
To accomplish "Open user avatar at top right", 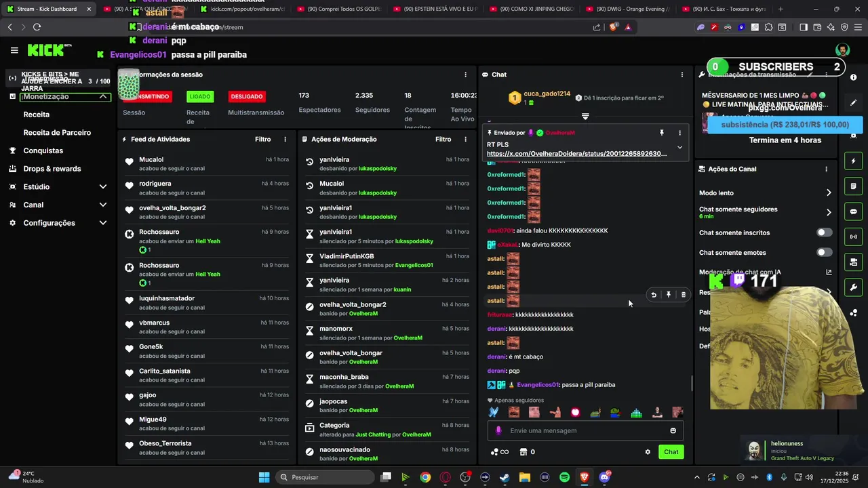I will coord(842,50).
